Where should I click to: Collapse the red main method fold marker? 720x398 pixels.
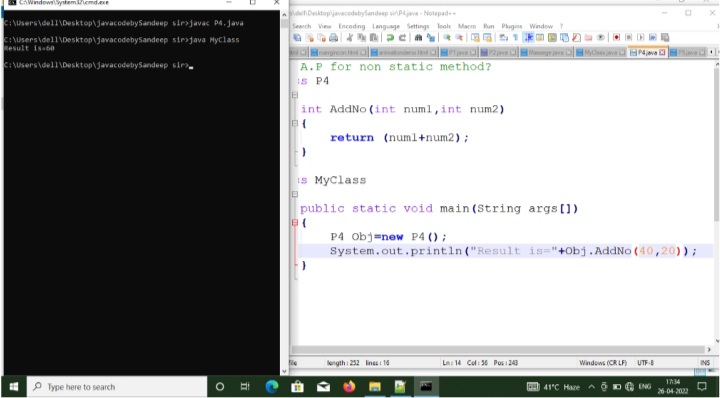tap(295, 223)
